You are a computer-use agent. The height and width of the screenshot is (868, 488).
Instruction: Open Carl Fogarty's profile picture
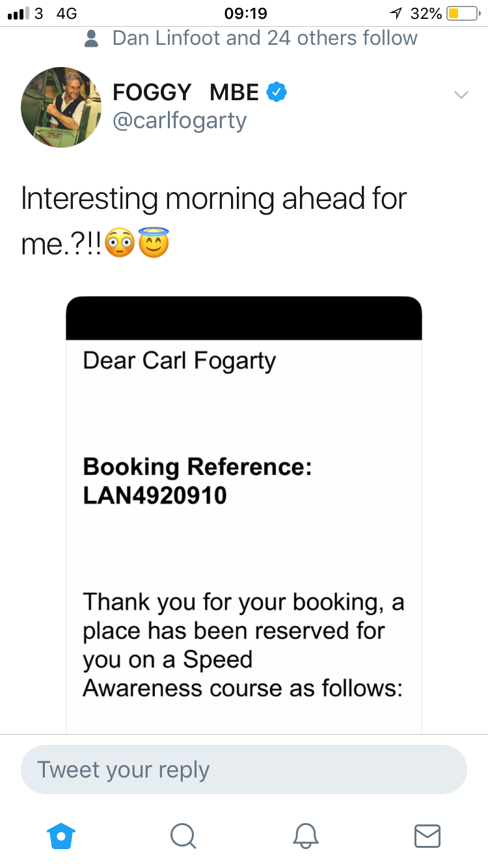coord(61,107)
